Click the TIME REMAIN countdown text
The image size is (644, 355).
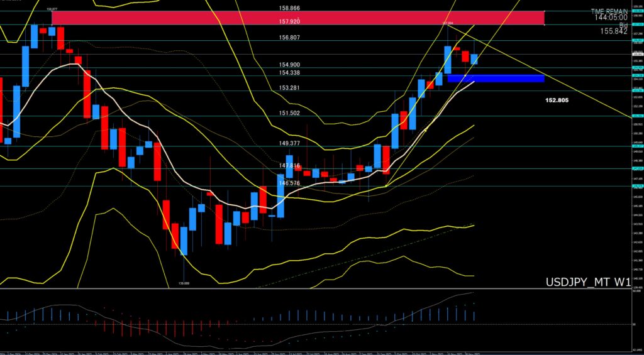point(609,11)
